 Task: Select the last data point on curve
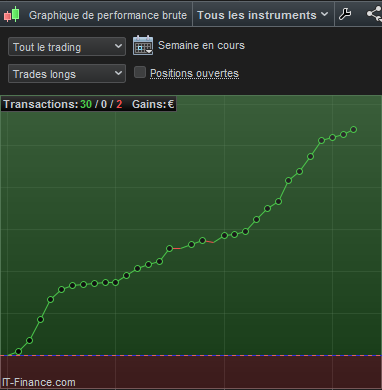pos(354,129)
